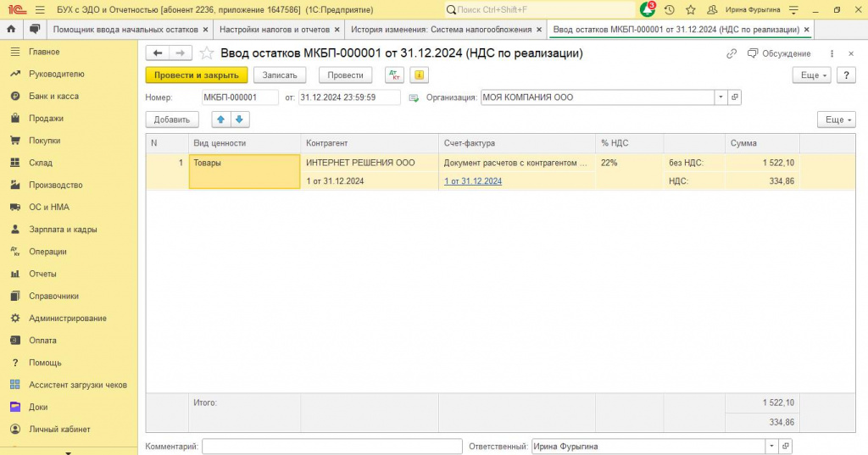This screenshot has height=455, width=868.
Task: Focus the search field Поиск Ctrl+Shift+F
Action: [x=540, y=10]
